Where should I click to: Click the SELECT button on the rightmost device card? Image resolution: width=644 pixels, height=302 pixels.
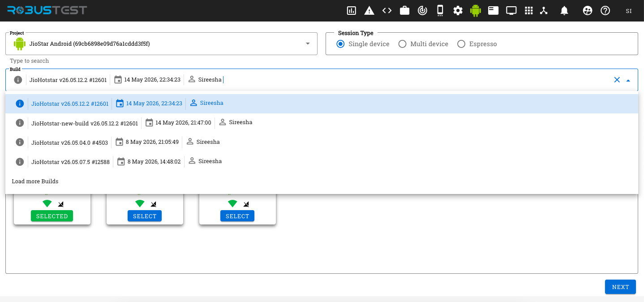click(x=237, y=216)
